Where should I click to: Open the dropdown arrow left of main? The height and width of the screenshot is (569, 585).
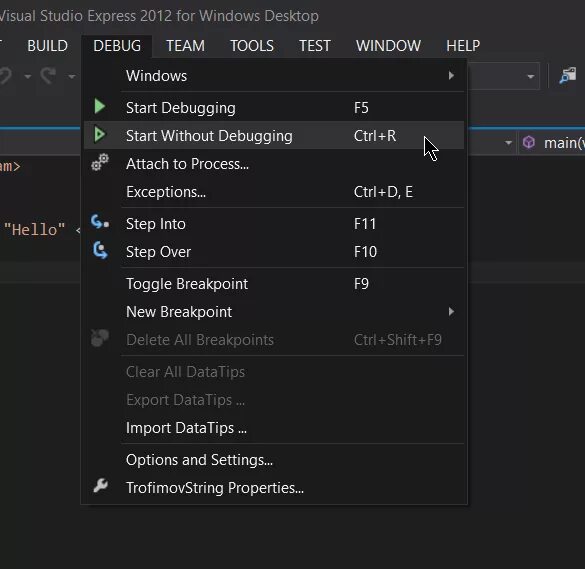click(508, 143)
